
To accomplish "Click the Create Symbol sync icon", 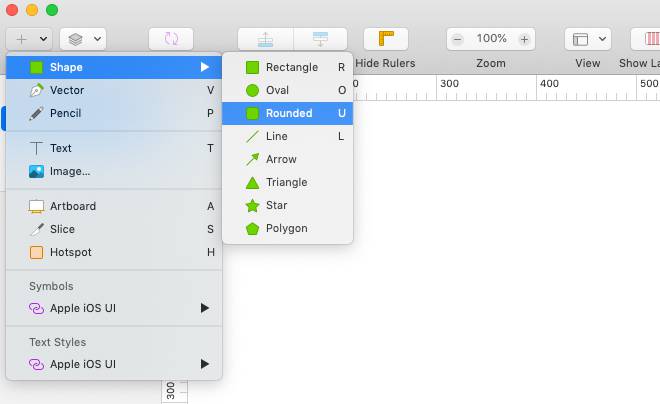I will (x=171, y=39).
